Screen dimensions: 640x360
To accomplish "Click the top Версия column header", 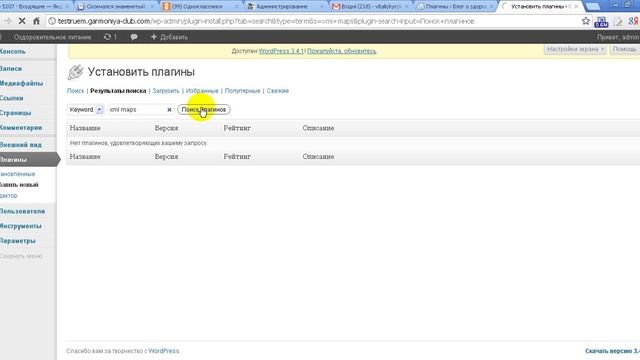I will point(166,128).
